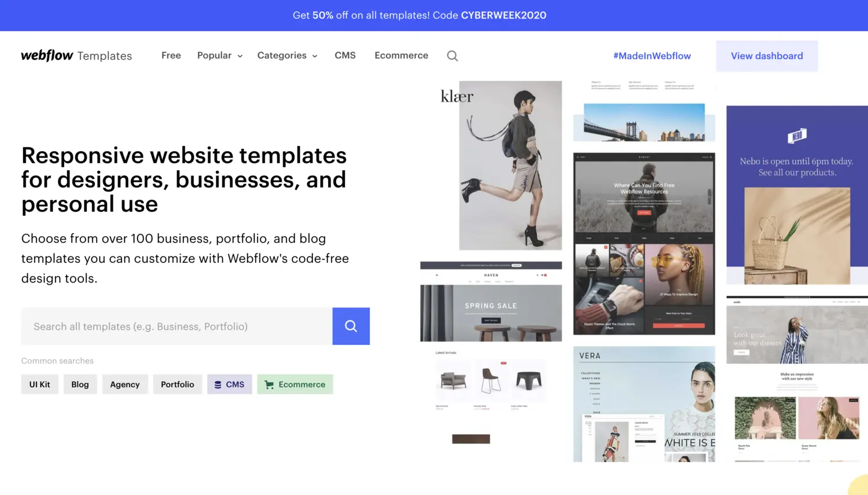The height and width of the screenshot is (495, 868).
Task: Open the CMS nav link
Action: 345,56
